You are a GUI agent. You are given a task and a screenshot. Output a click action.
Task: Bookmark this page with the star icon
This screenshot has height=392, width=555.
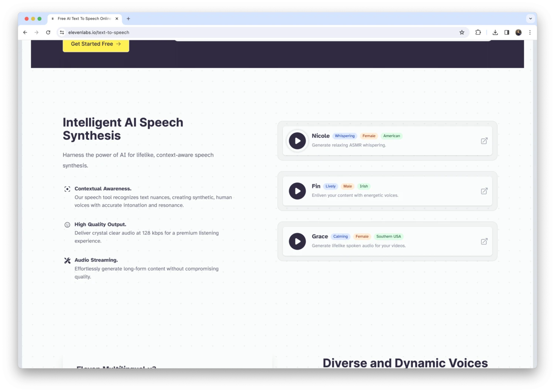[x=462, y=33]
